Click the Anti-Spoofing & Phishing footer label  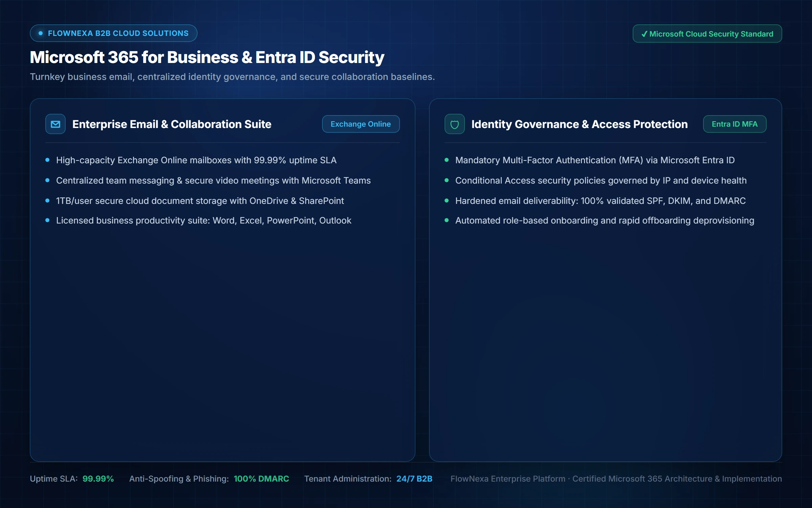179,479
